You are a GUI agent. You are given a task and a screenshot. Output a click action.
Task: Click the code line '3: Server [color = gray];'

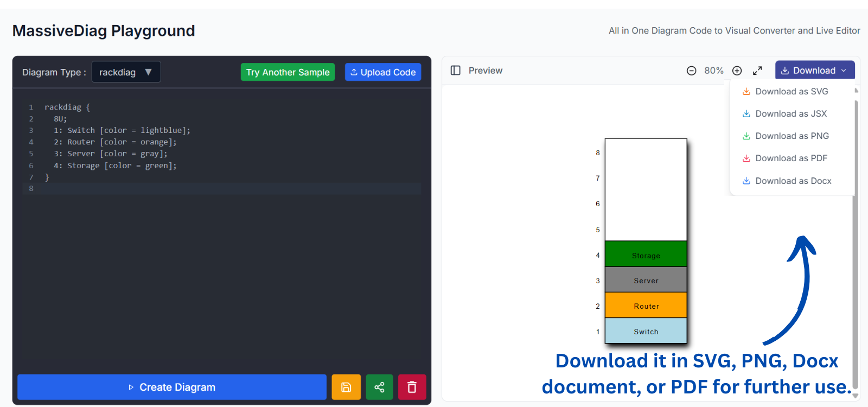pyautogui.click(x=111, y=154)
